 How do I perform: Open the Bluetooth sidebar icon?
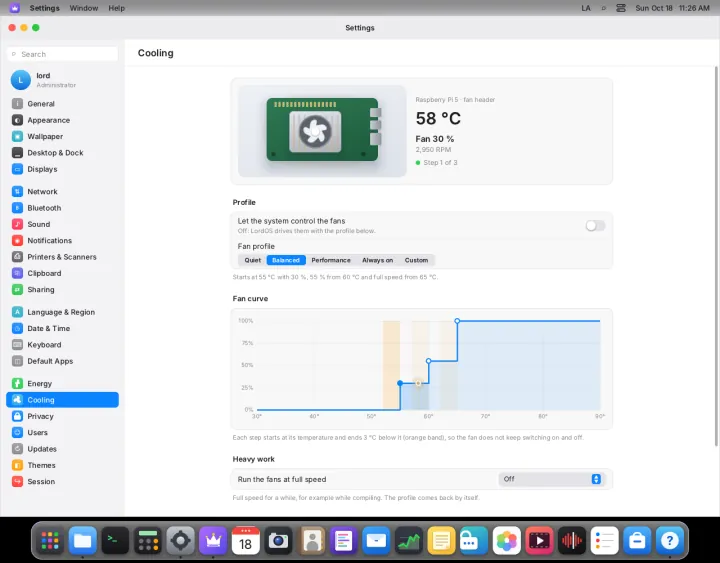[x=17, y=208]
